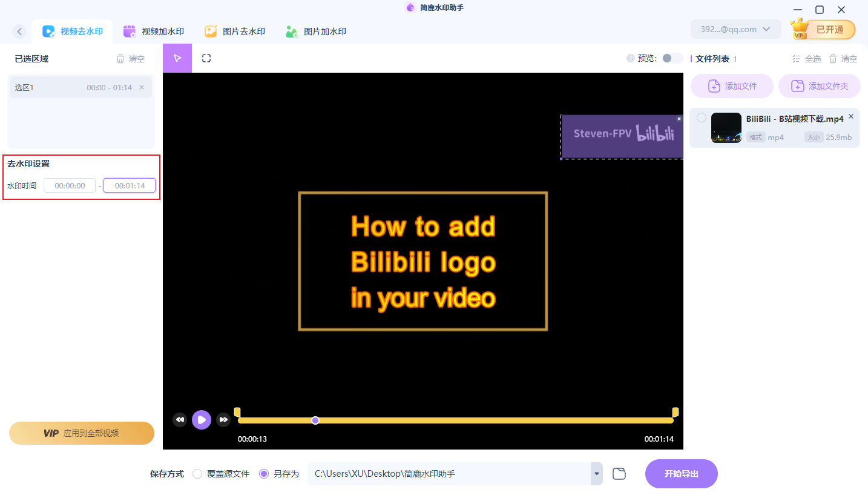Select the 覆盖源文件 save option

[x=221, y=474]
